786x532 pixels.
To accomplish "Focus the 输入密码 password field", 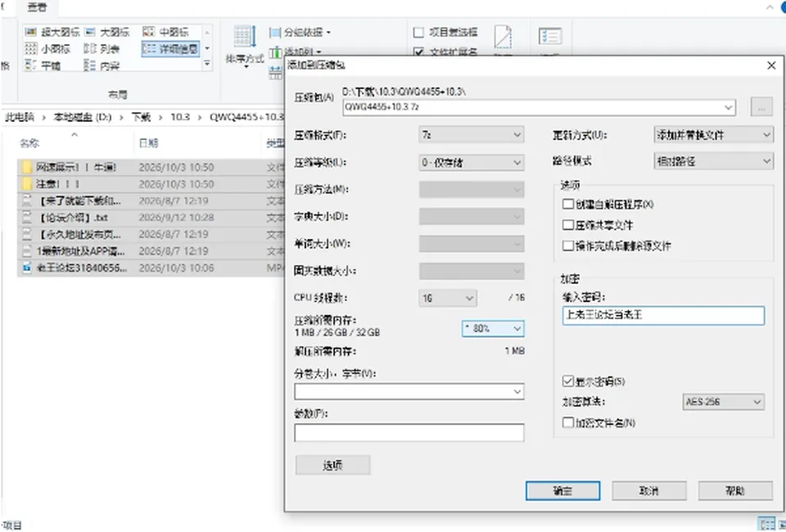I will 663,315.
